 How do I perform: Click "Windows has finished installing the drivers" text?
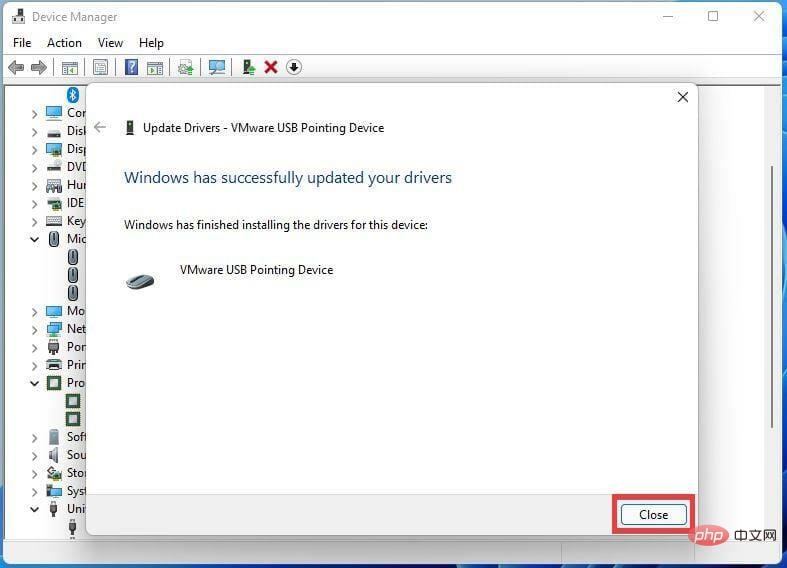click(276, 225)
